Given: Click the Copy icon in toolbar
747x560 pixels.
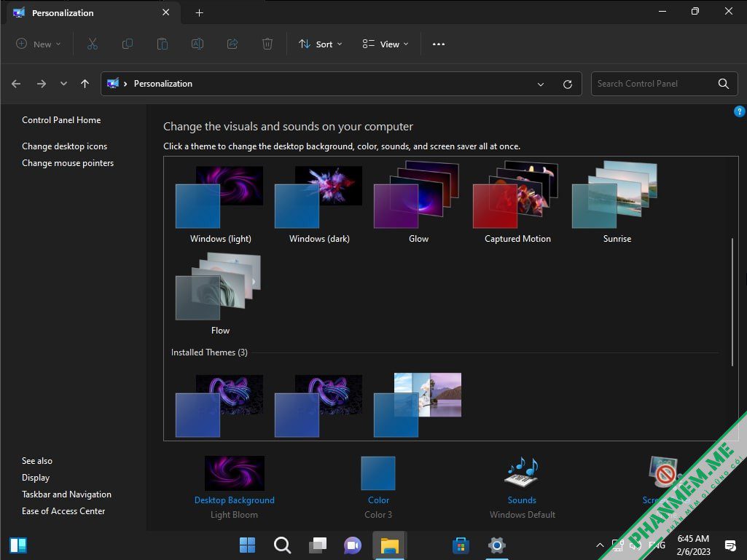Looking at the screenshot, I should click(128, 44).
